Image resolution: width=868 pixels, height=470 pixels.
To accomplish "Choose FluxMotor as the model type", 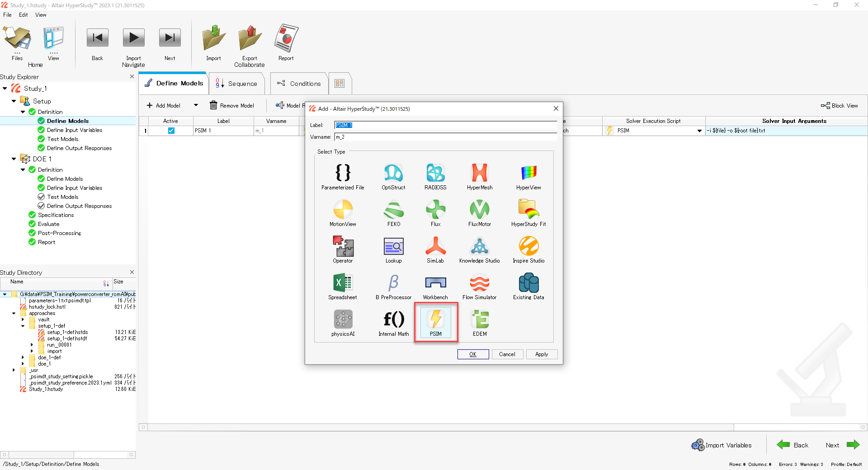I will [480, 213].
